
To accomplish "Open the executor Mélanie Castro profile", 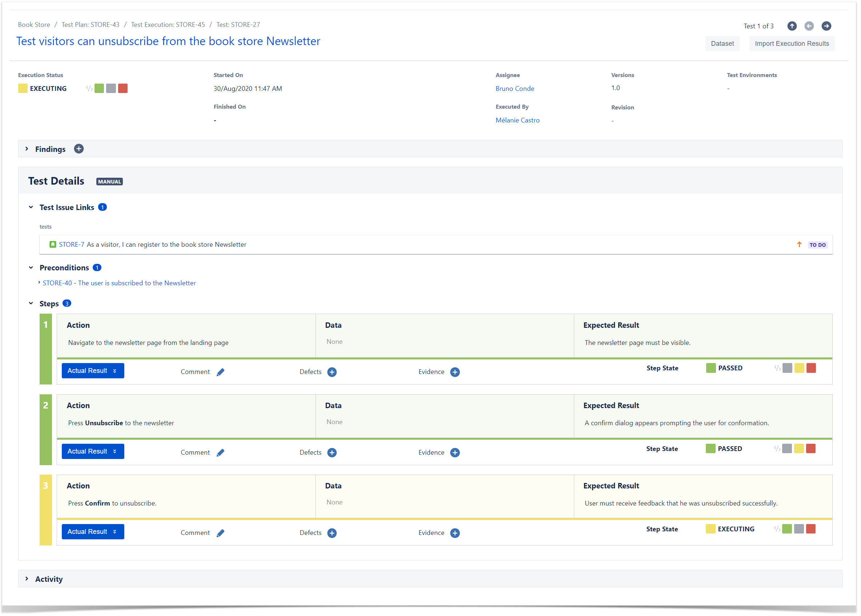I will point(517,120).
